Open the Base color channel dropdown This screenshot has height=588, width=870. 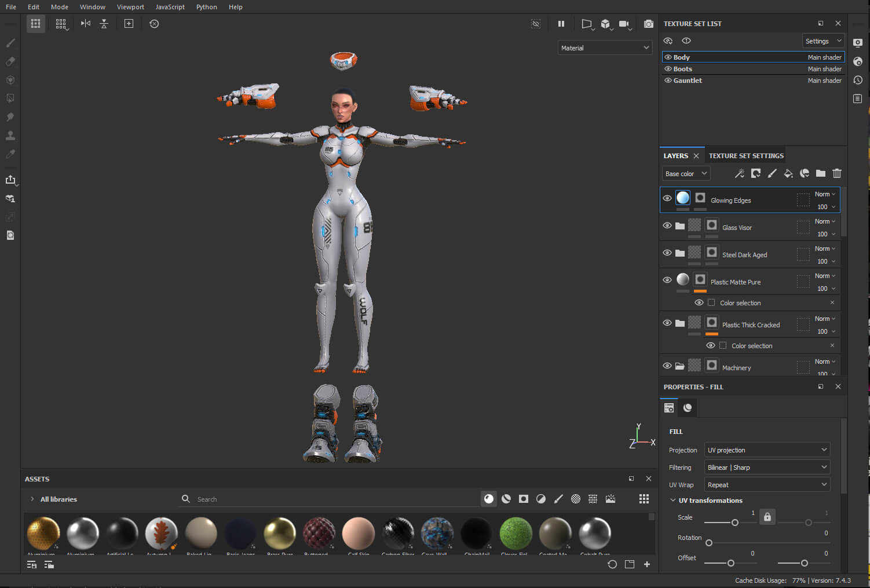click(x=686, y=174)
